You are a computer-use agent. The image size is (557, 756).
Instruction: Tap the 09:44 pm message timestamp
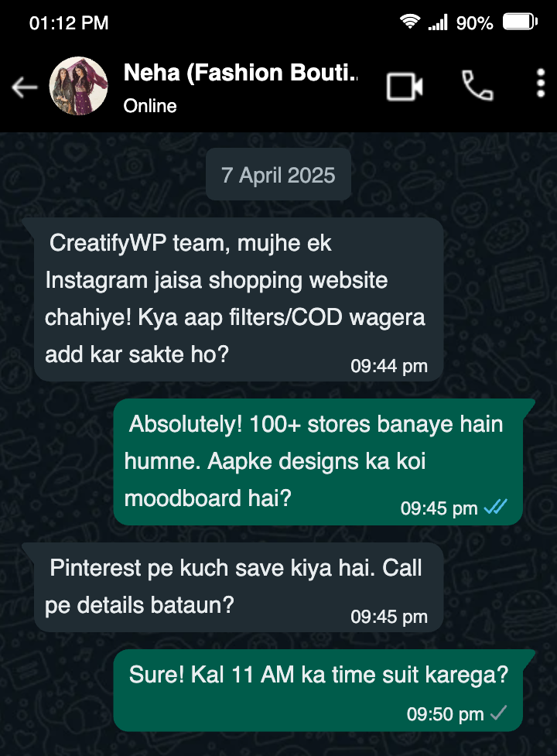389,366
